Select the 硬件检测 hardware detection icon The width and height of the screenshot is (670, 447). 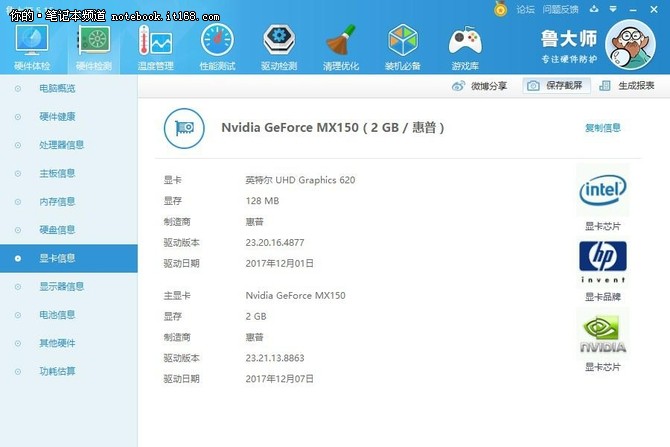click(94, 47)
